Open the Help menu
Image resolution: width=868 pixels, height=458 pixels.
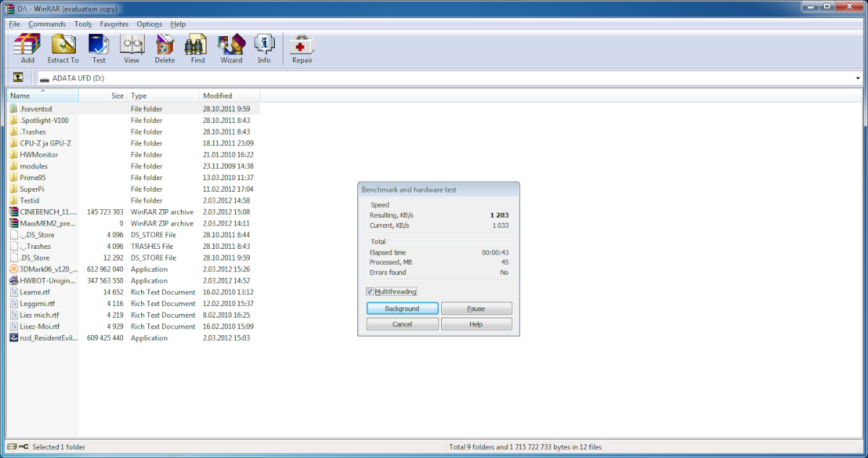(x=178, y=24)
